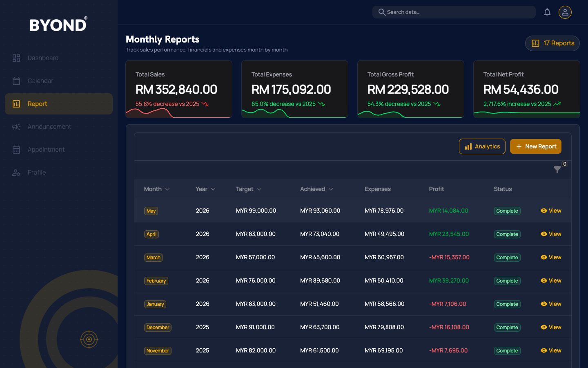
Task: Click the eye icon in February row
Action: 544,280
